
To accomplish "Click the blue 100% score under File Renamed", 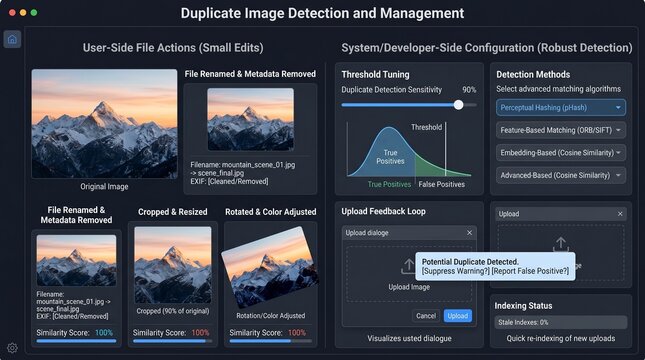I will [x=104, y=332].
